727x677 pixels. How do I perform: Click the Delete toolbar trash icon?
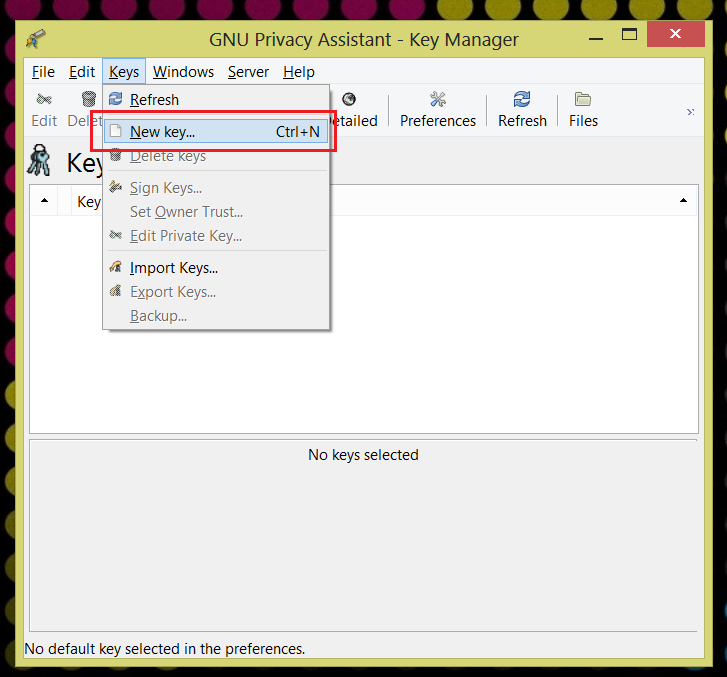point(89,100)
